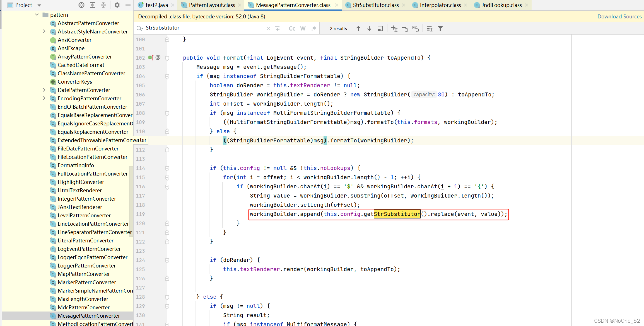Collapse the pattern package folder
Viewport: 644px width, 326px height.
pos(37,15)
